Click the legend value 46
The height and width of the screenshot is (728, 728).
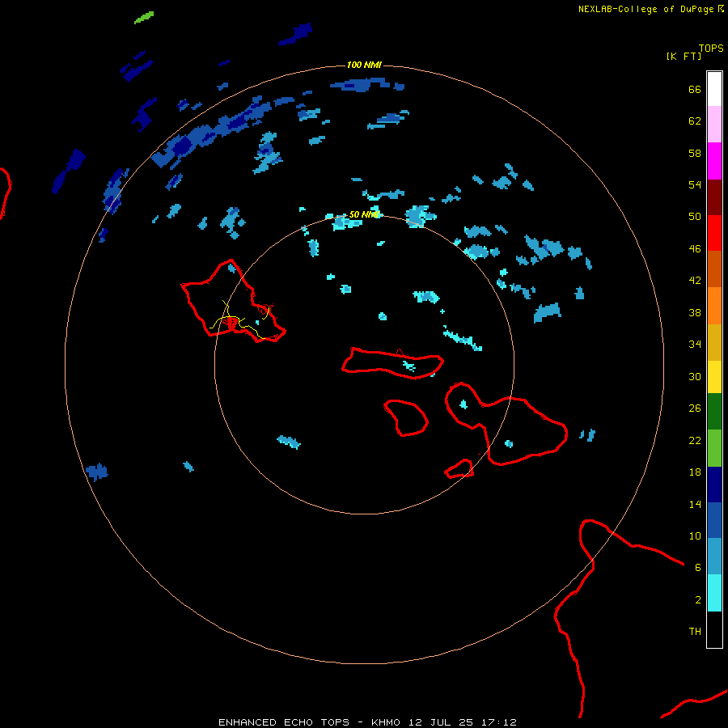pyautogui.click(x=695, y=249)
